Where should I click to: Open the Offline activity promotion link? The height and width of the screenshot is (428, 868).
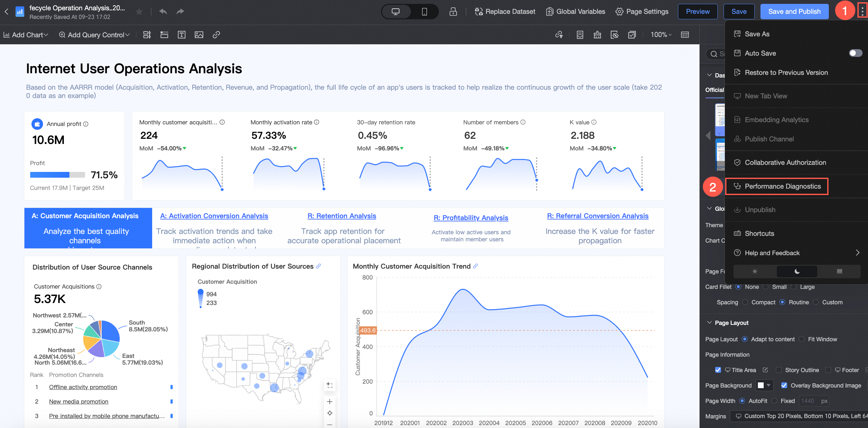click(x=83, y=387)
